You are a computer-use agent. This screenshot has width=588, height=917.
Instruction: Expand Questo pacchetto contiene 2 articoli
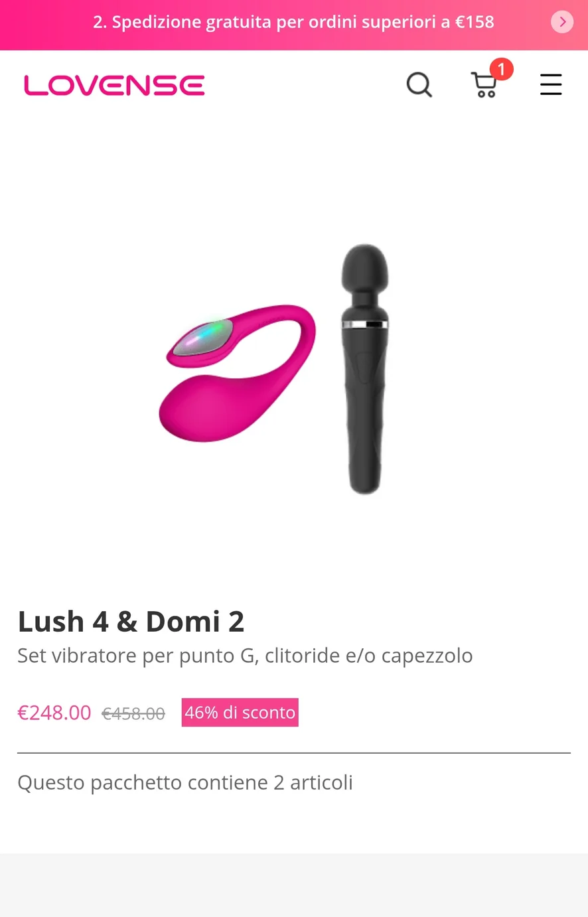click(x=185, y=782)
